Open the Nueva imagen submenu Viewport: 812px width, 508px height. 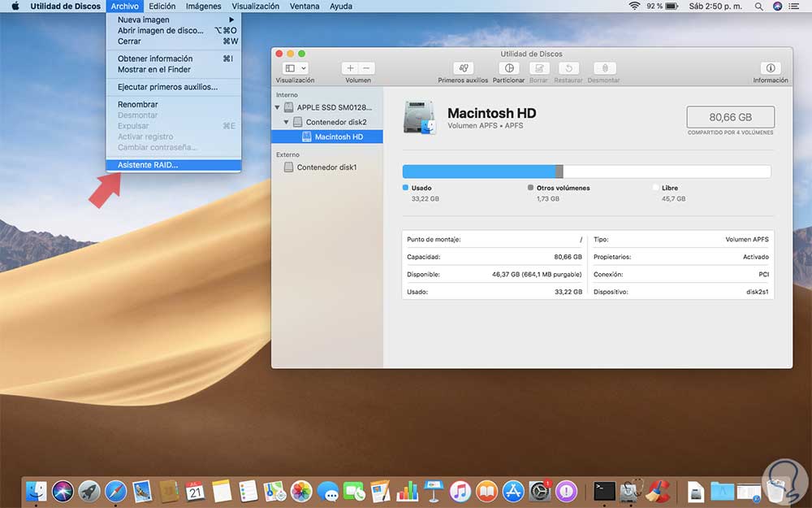174,20
